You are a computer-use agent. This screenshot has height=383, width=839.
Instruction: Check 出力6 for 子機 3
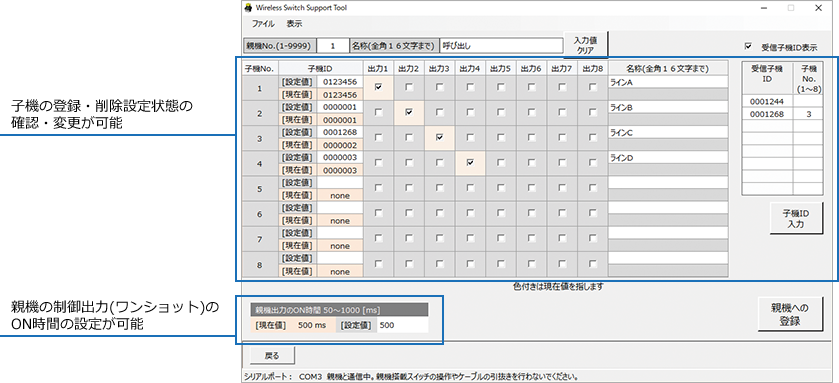[x=531, y=137]
